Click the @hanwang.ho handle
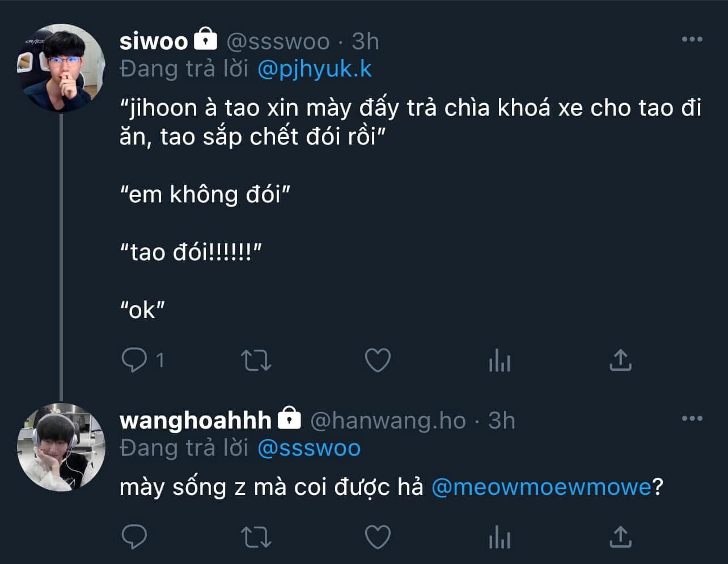The width and height of the screenshot is (728, 564). pos(388,421)
